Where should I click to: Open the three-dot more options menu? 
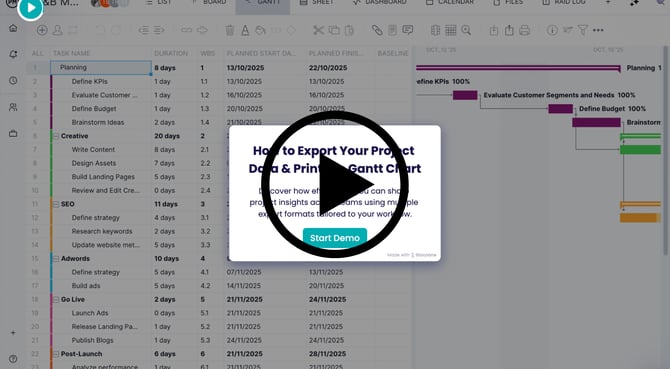pyautogui.click(x=598, y=30)
